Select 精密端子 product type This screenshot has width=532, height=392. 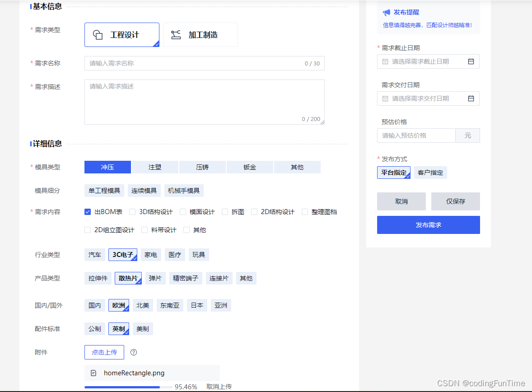[x=186, y=278]
